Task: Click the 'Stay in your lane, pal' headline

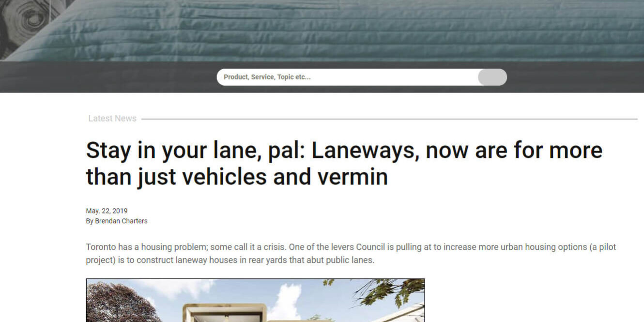Action: pos(344,164)
